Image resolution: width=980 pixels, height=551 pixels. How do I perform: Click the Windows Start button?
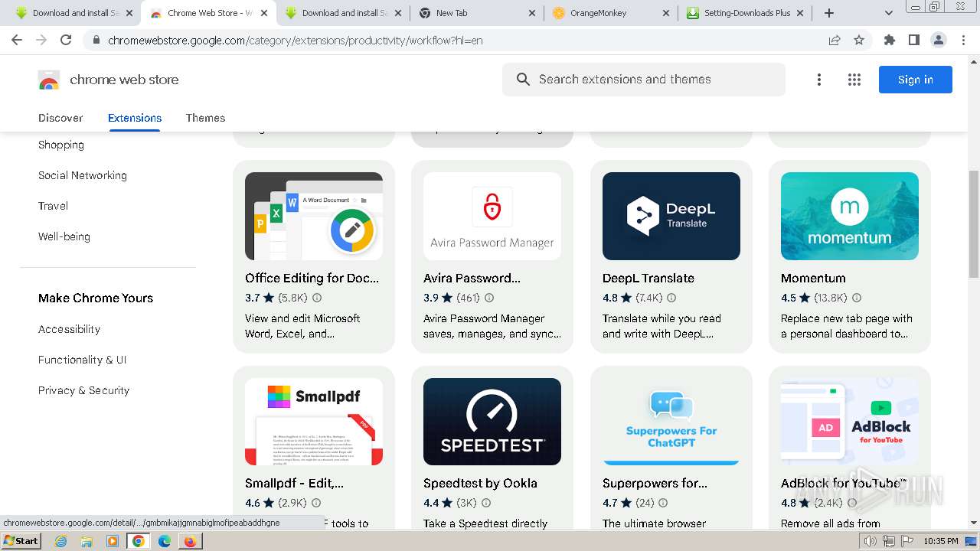point(21,541)
